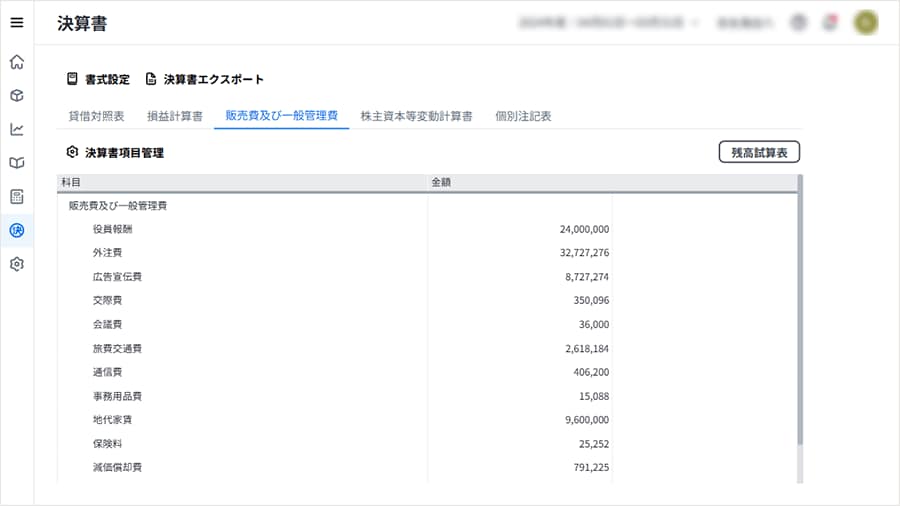Image resolution: width=900 pixels, height=506 pixels.
Task: Open 決算書項目管理 item management
Action: (115, 153)
